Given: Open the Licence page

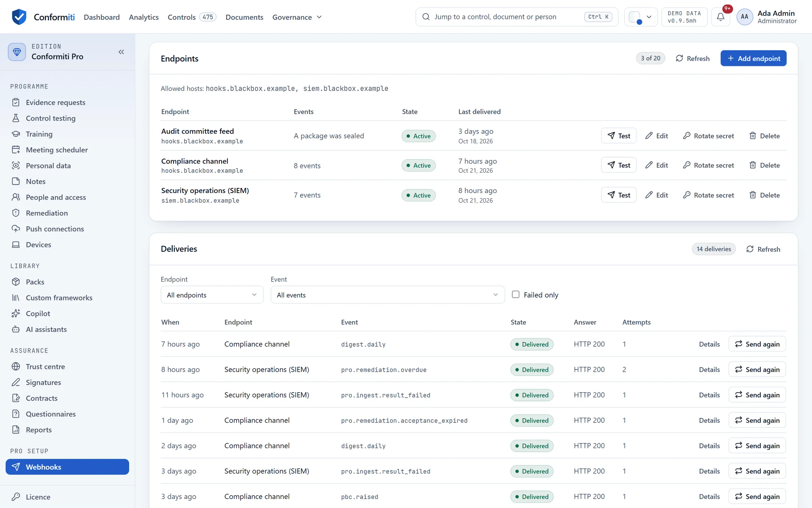Looking at the screenshot, I should coord(67,497).
